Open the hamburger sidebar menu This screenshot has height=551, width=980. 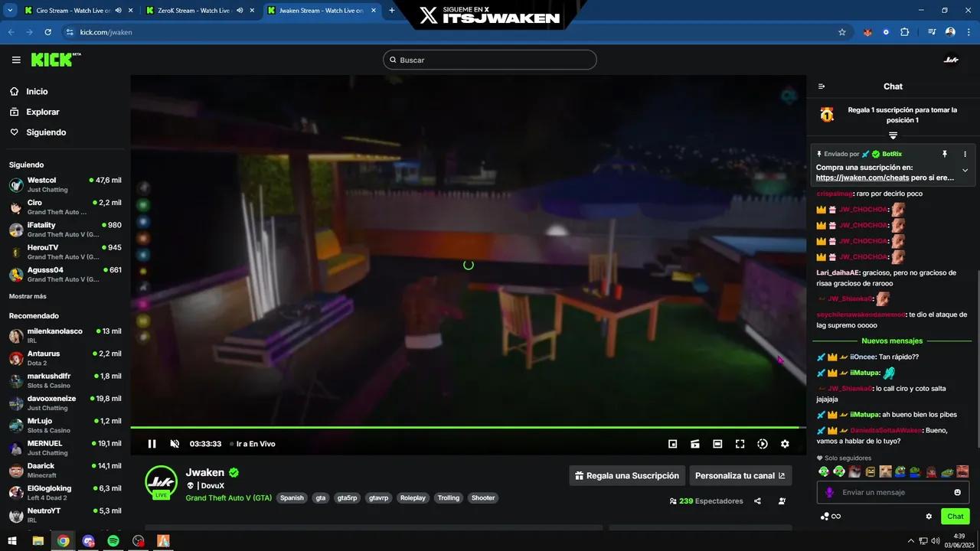point(16,60)
